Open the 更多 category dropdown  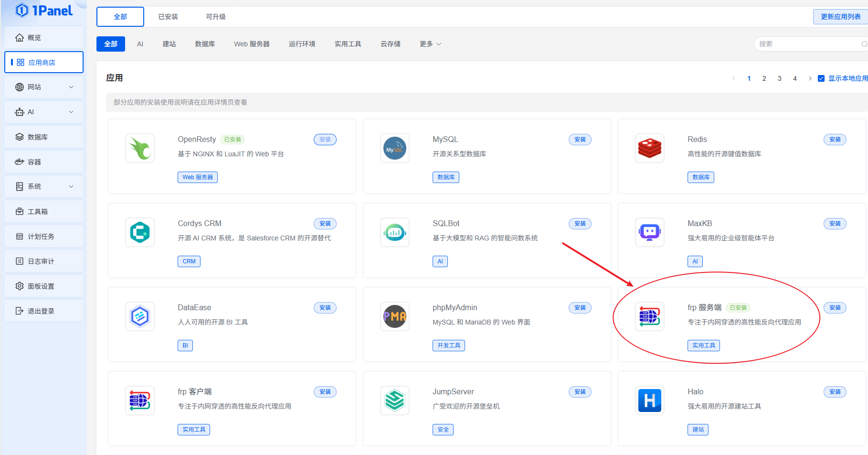430,44
